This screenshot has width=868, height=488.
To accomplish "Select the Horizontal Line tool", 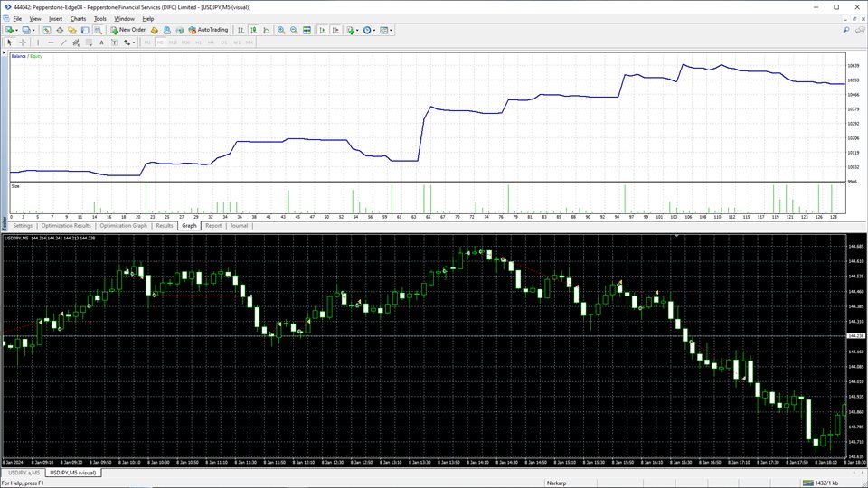I will pyautogui.click(x=51, y=42).
